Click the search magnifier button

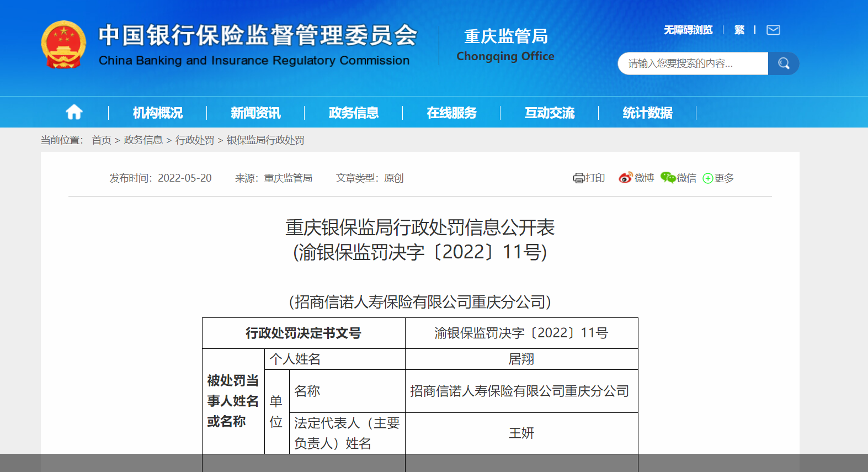pos(784,63)
